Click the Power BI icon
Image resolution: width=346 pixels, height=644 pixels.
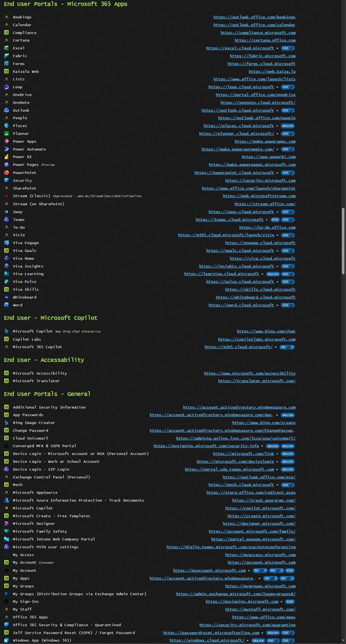pyautogui.click(x=6, y=157)
